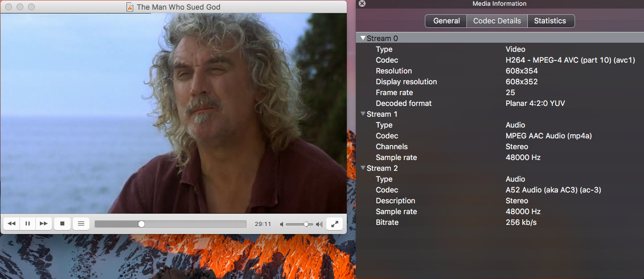The image size is (644, 279).
Task: Select the Planar 4:2:0 YUV value
Action: tap(535, 104)
